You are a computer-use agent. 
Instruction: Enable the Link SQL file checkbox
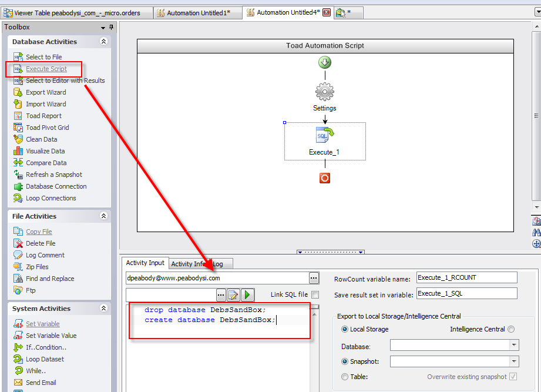[x=315, y=294]
